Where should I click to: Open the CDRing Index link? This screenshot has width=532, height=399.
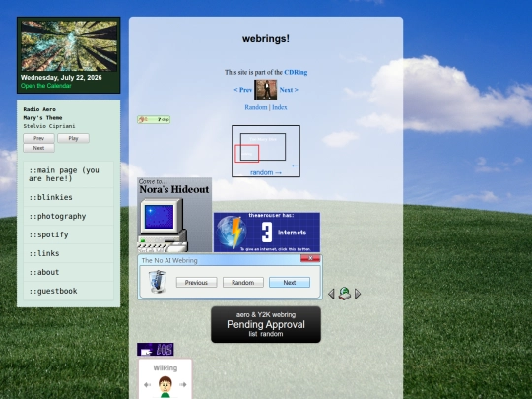coord(280,107)
